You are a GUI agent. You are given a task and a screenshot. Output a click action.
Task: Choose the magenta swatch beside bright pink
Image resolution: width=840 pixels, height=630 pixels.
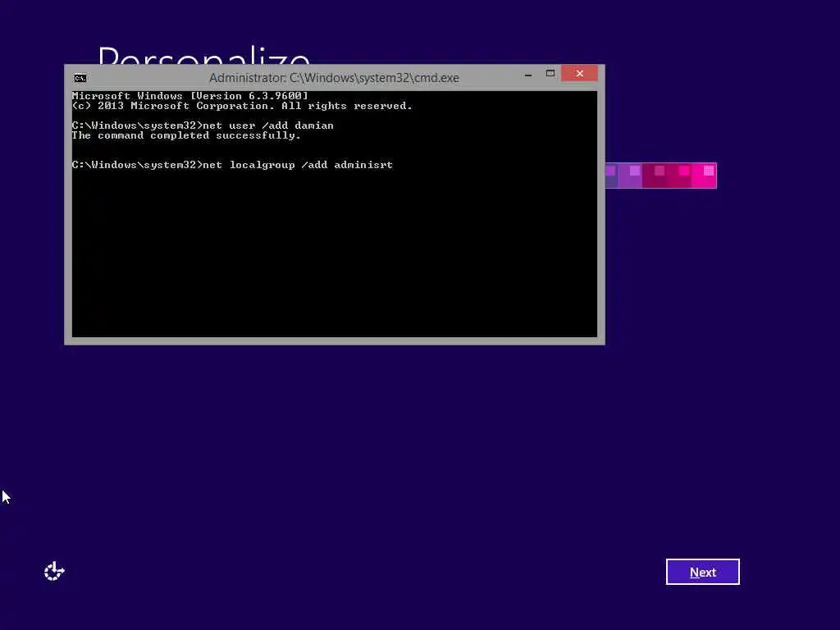pyautogui.click(x=679, y=176)
